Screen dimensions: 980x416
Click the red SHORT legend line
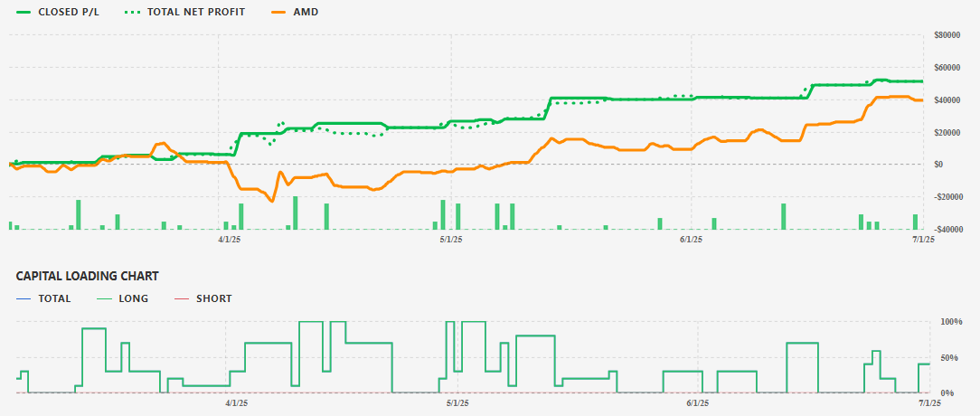181,299
